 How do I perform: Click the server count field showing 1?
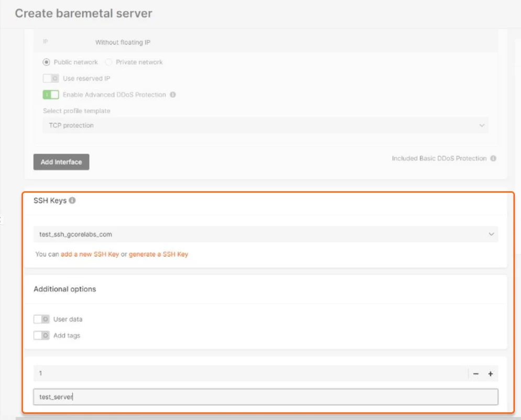pyautogui.click(x=251, y=373)
